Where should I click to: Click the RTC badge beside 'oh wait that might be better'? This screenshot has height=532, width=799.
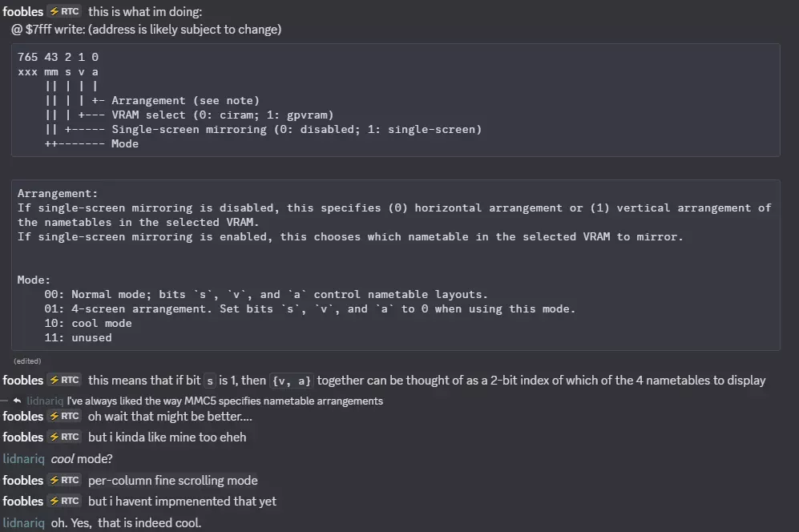point(64,417)
